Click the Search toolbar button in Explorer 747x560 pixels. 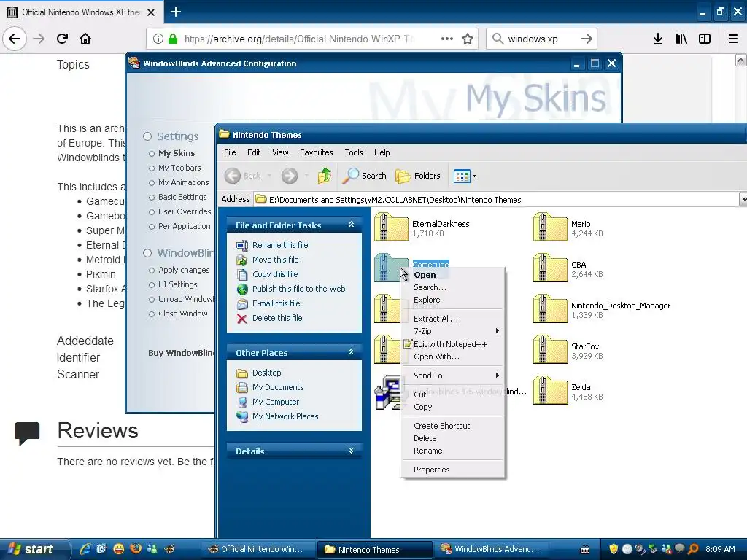point(365,176)
